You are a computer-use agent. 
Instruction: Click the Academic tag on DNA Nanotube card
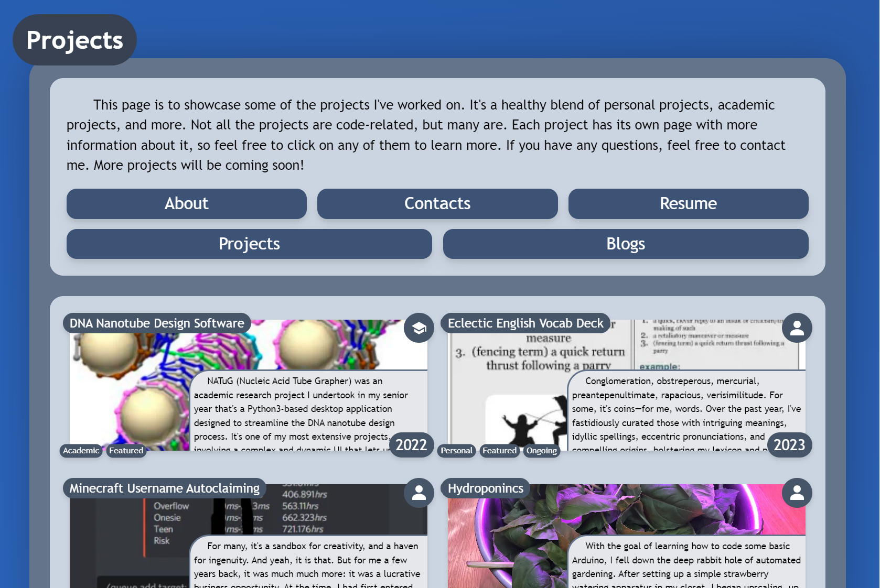click(x=81, y=451)
